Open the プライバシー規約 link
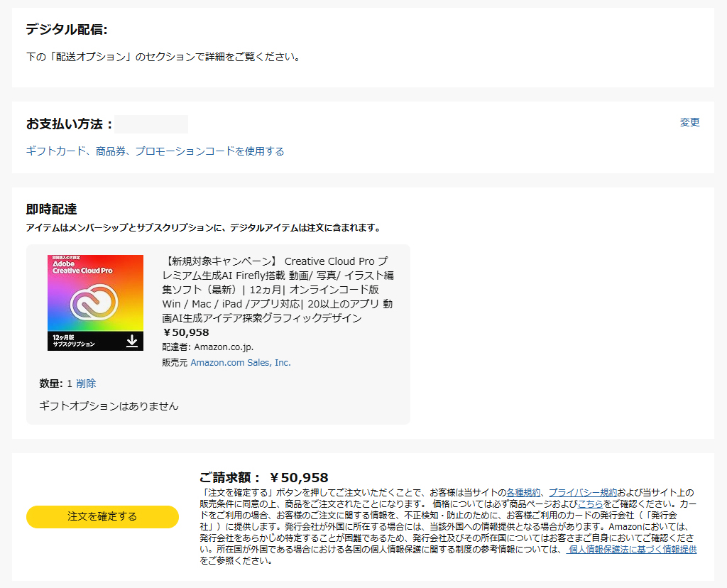 pyautogui.click(x=582, y=492)
